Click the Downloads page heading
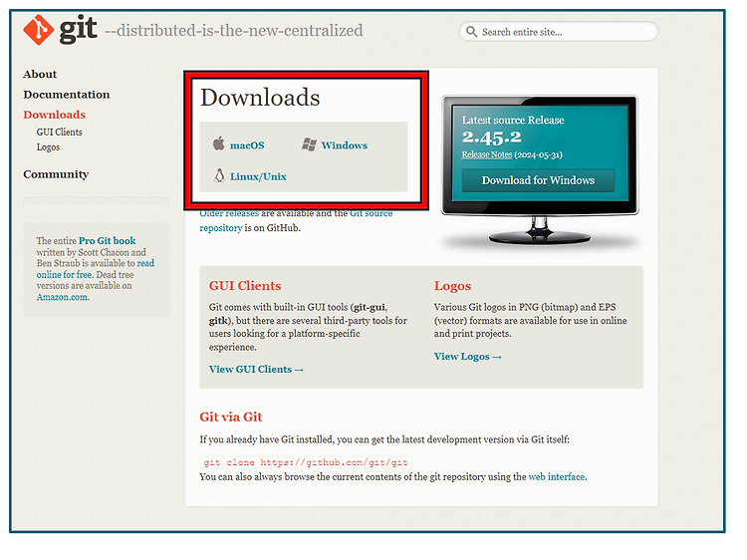 click(x=260, y=98)
